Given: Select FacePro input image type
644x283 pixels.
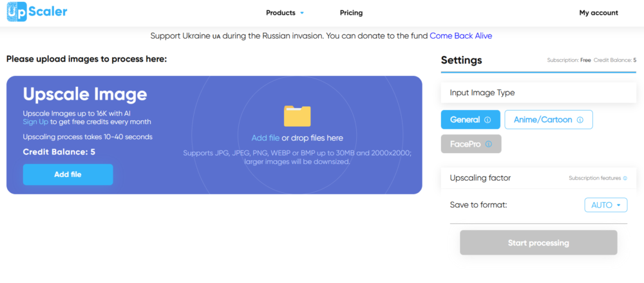Looking at the screenshot, I should click(x=471, y=144).
